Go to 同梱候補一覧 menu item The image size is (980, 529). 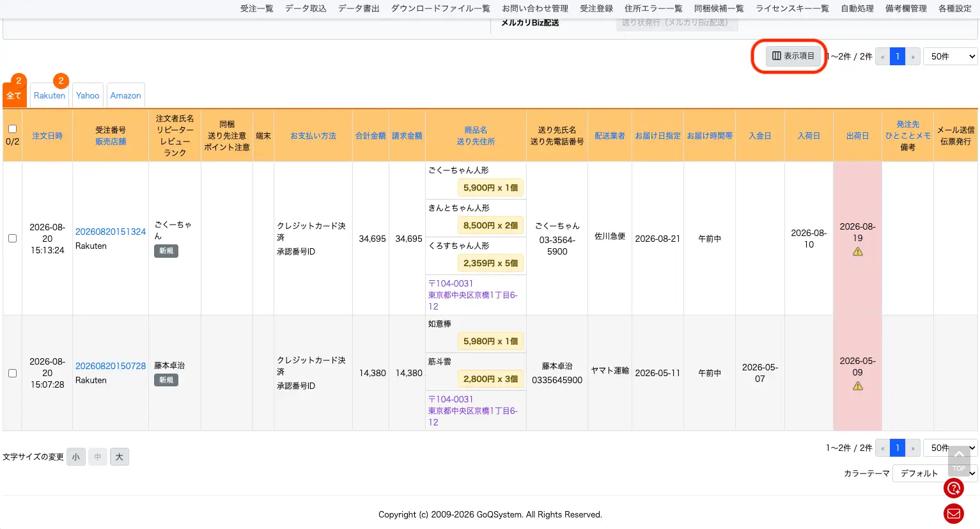pos(719,8)
